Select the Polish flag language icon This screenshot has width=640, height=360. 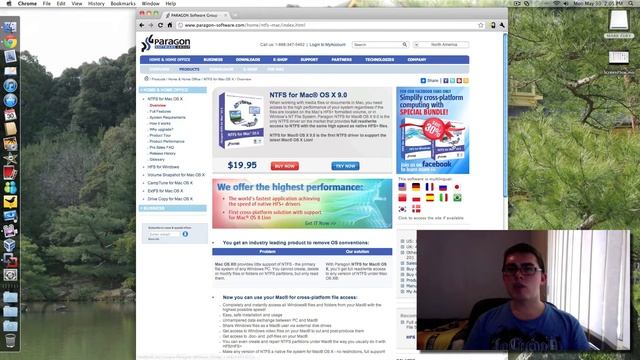(416, 198)
